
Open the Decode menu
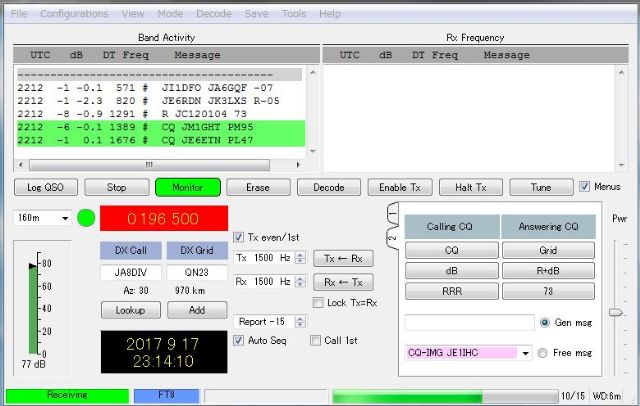click(x=213, y=14)
